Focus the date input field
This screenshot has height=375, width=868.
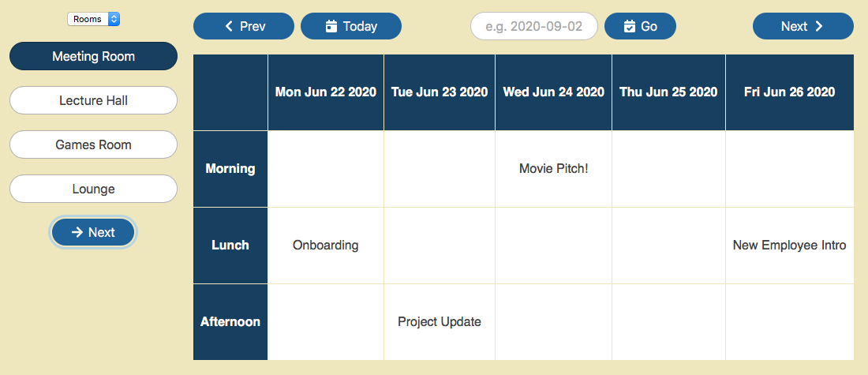(x=533, y=26)
